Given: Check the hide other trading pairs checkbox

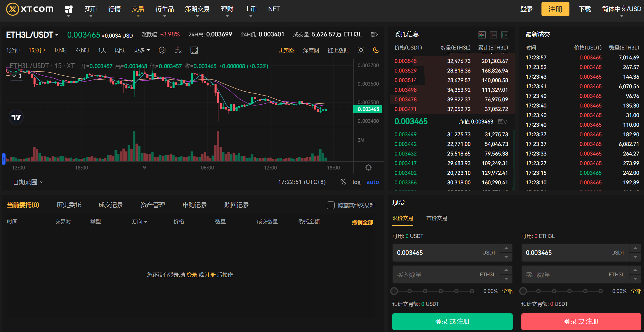Looking at the screenshot, I should pos(331,205).
